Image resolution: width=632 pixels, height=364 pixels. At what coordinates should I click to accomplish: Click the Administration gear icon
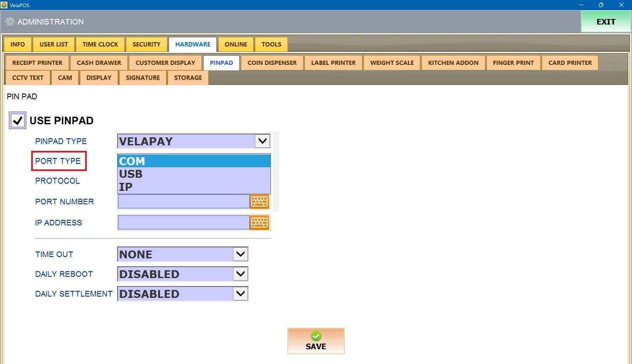pos(10,22)
